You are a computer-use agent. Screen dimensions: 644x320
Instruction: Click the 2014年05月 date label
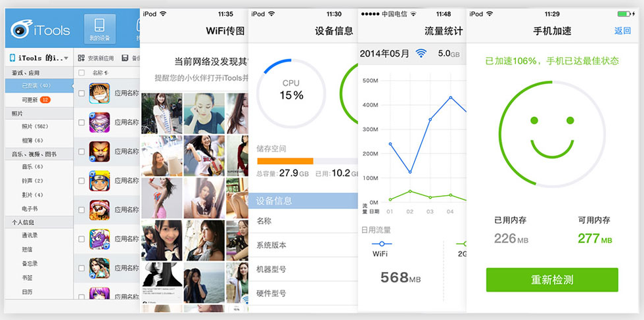click(x=384, y=53)
